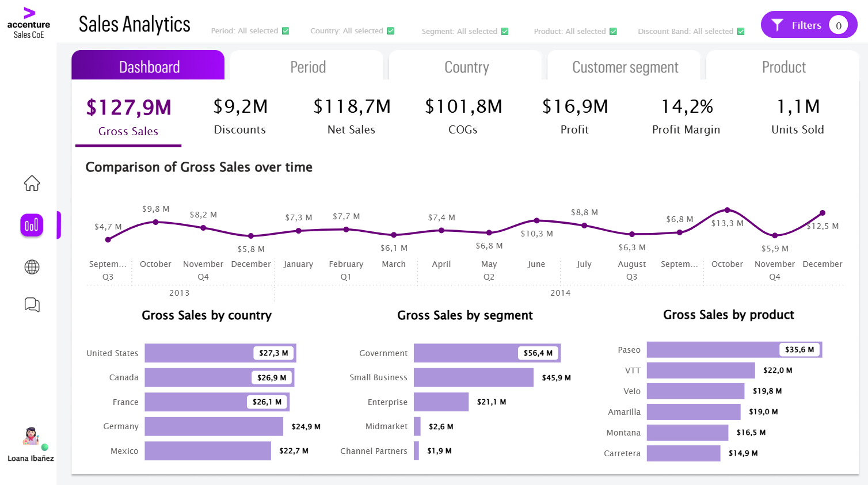Click the Mexico bar in country chart
This screenshot has height=485, width=868.
click(208, 451)
